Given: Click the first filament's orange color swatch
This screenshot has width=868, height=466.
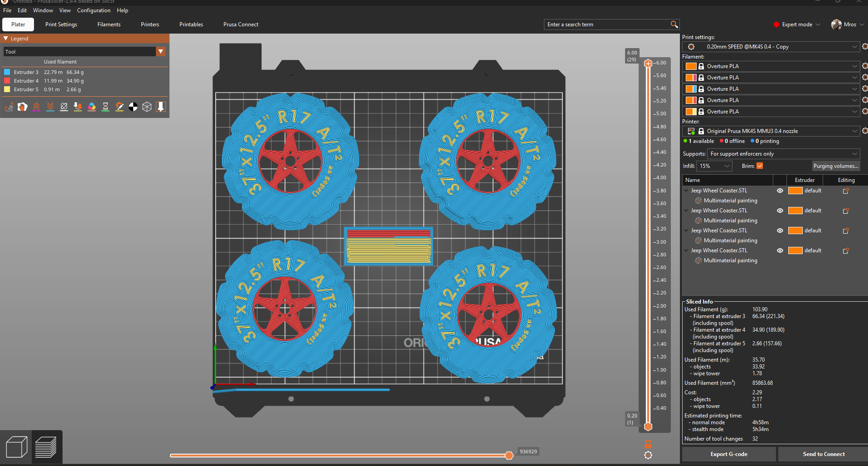Looking at the screenshot, I should point(691,66).
